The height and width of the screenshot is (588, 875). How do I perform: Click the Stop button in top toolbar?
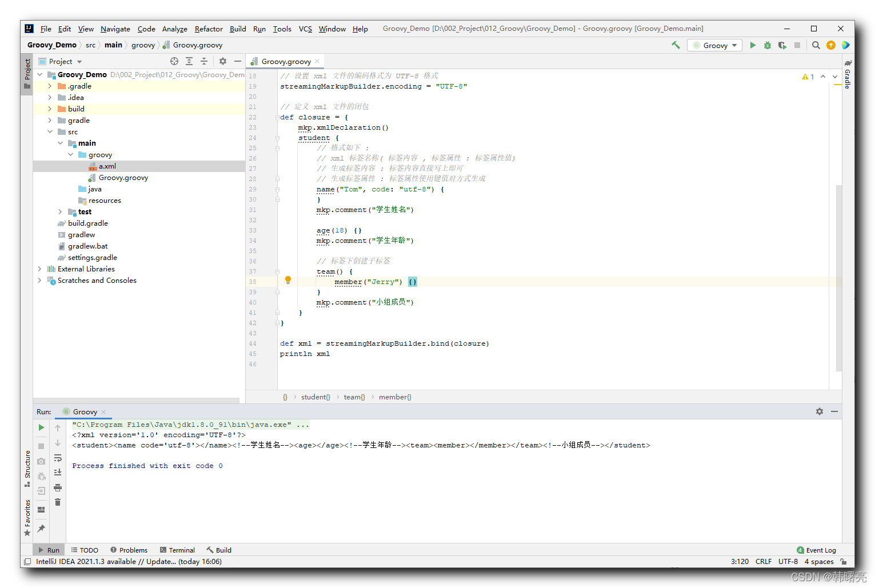pos(797,45)
